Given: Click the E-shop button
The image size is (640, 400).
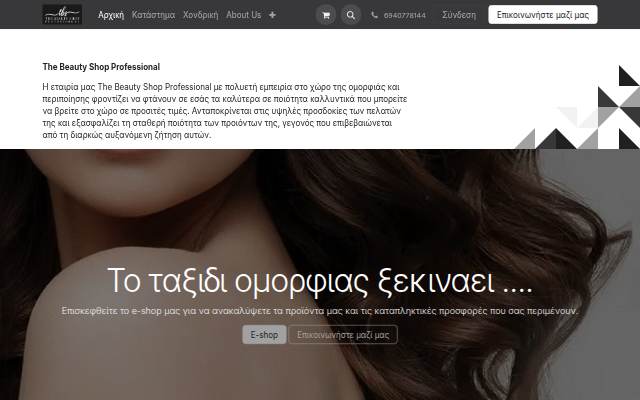Looking at the screenshot, I should pos(264,335).
